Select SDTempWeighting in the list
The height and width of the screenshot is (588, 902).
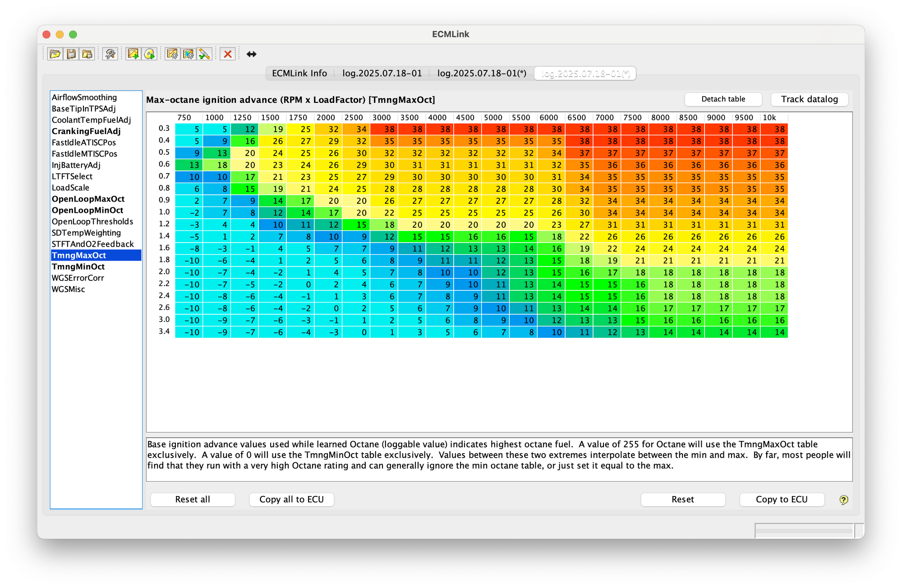pyautogui.click(x=96, y=233)
